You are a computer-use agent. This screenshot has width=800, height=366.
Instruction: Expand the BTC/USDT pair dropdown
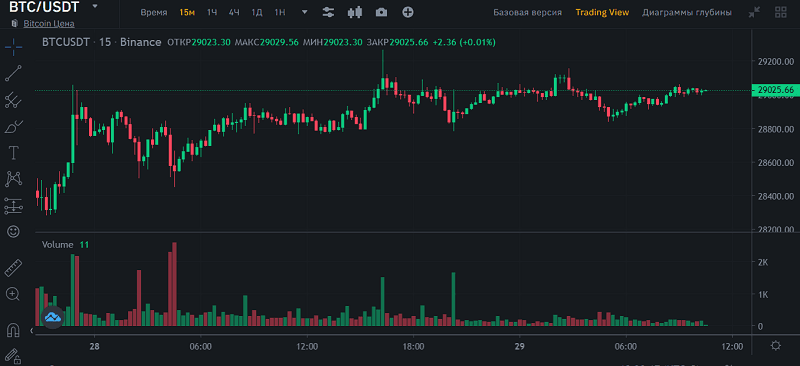94,7
